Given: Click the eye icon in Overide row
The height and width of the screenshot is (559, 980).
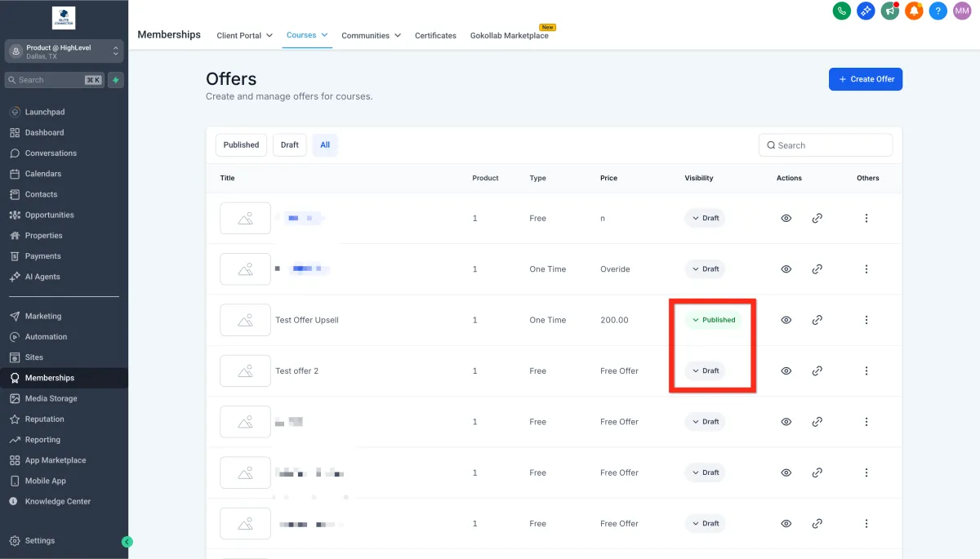Looking at the screenshot, I should point(786,269).
